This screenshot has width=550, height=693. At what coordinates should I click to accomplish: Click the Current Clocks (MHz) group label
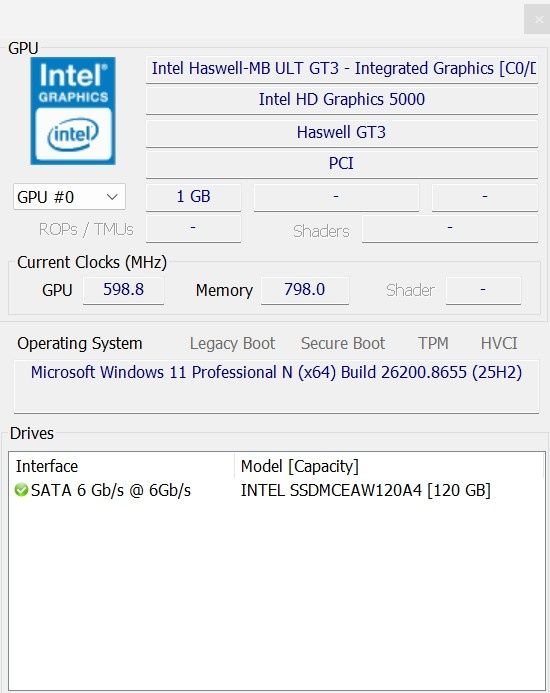click(x=92, y=263)
